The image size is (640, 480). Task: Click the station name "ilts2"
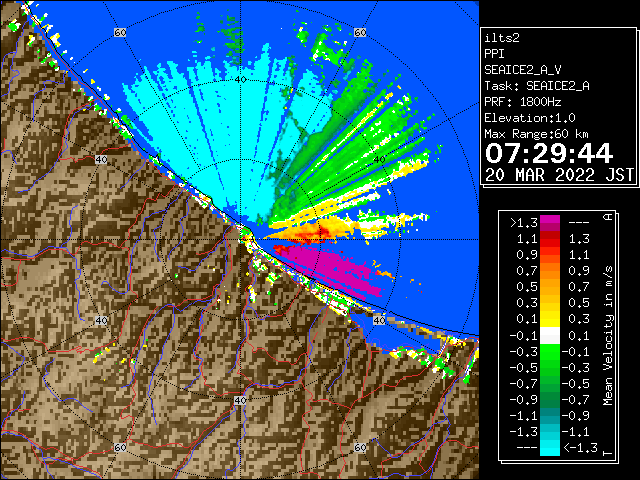click(502, 38)
